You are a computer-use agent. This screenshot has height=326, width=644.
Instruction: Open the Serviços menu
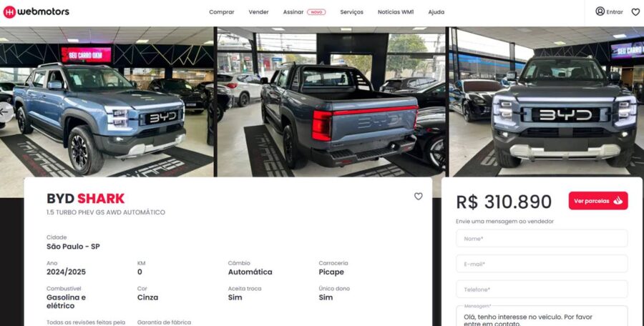[351, 12]
